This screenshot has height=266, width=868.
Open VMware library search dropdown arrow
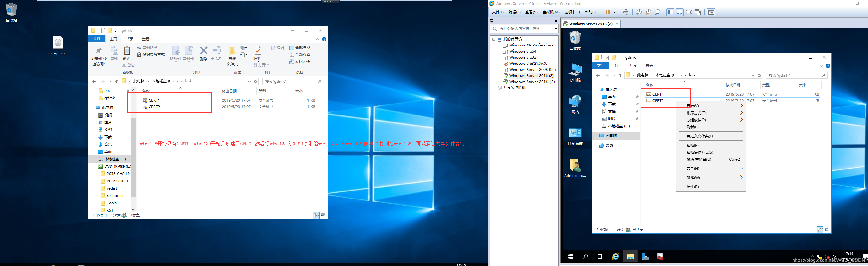tap(556, 29)
